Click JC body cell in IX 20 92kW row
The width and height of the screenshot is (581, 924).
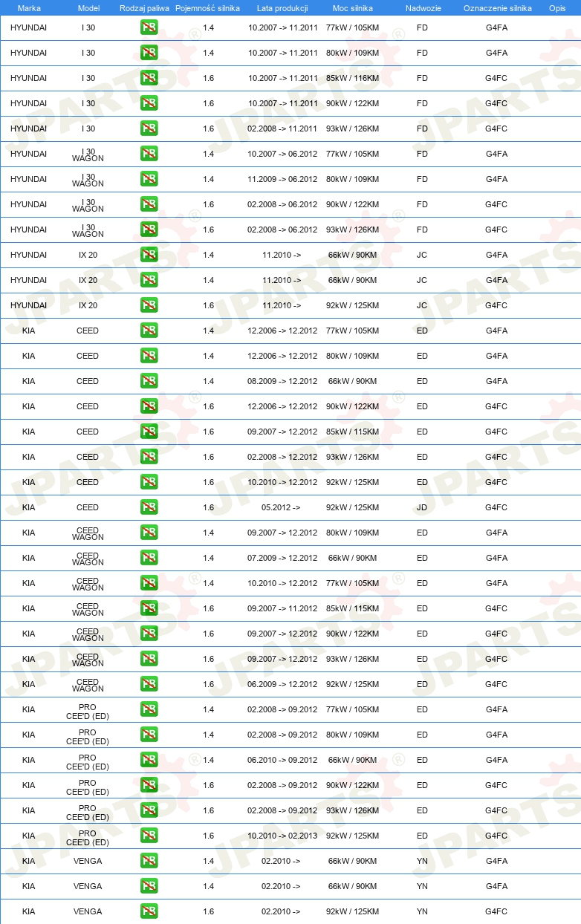click(422, 306)
